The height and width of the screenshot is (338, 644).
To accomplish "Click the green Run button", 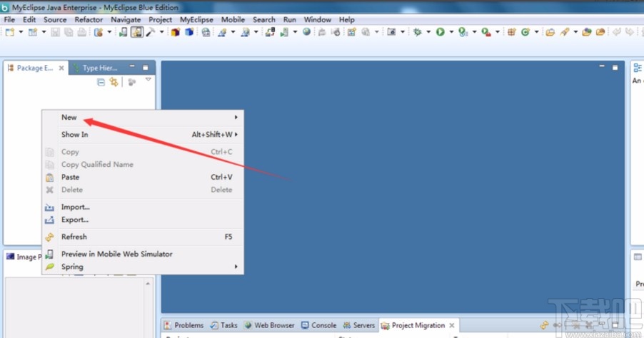I will point(441,32).
